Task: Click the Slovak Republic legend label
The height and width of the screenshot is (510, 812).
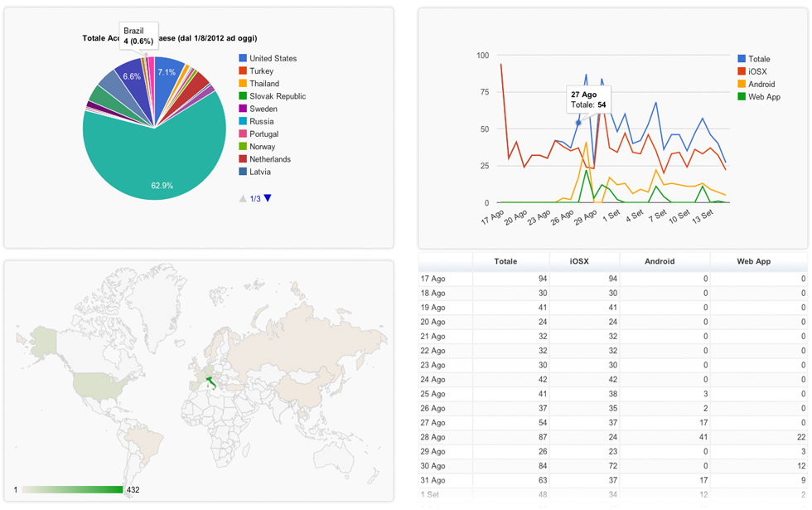Action: point(278,96)
